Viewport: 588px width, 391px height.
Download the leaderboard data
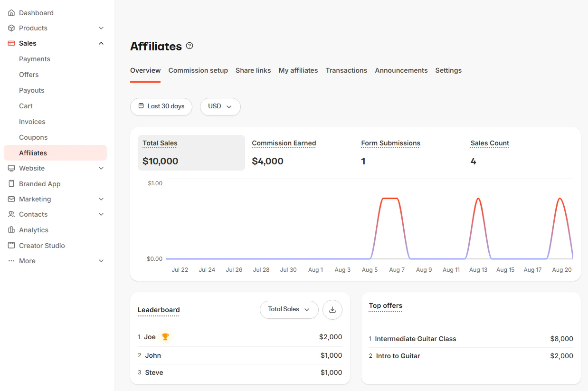click(332, 309)
